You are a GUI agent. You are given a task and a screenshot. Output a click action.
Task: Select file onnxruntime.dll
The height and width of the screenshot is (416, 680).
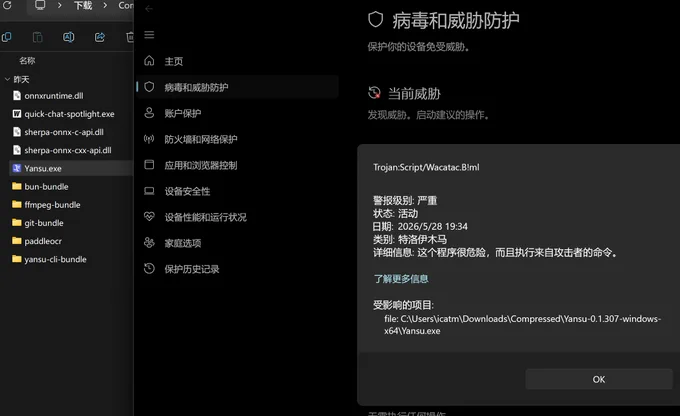[x=54, y=96]
